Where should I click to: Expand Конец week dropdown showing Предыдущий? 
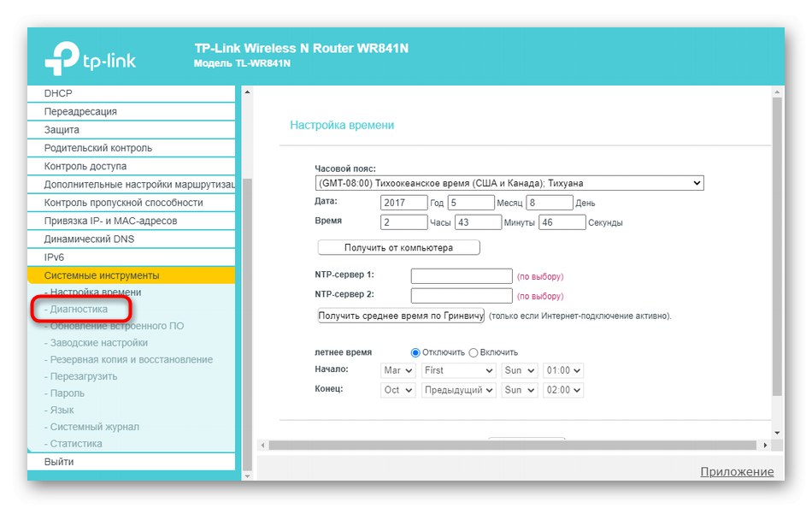pyautogui.click(x=459, y=390)
